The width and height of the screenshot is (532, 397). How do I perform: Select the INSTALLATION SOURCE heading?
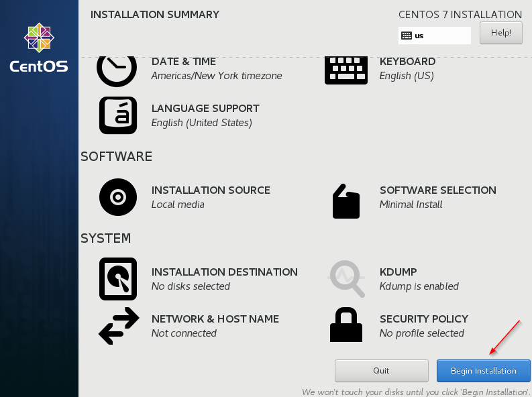point(211,190)
